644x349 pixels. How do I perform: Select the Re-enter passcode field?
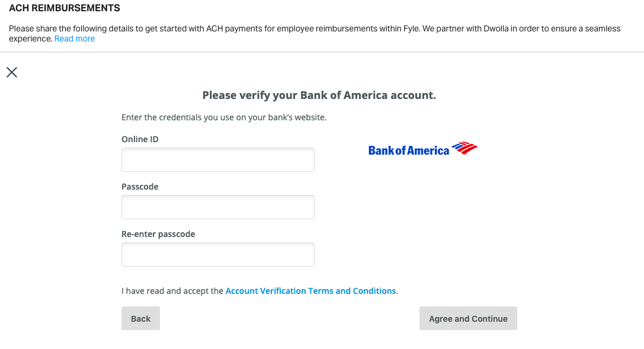(217, 255)
